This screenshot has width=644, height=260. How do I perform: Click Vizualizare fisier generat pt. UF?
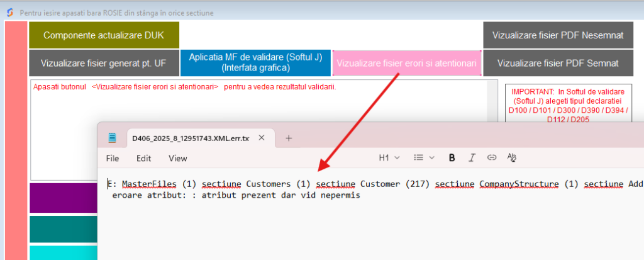104,63
